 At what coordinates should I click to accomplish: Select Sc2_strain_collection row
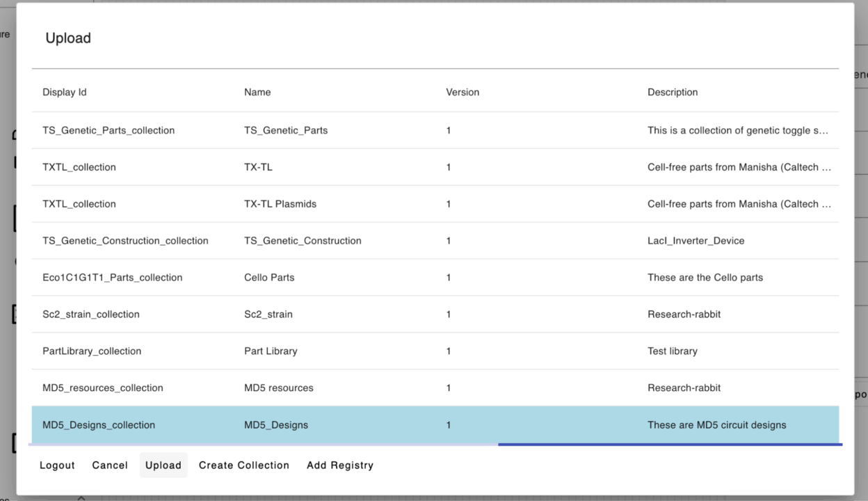coord(435,315)
